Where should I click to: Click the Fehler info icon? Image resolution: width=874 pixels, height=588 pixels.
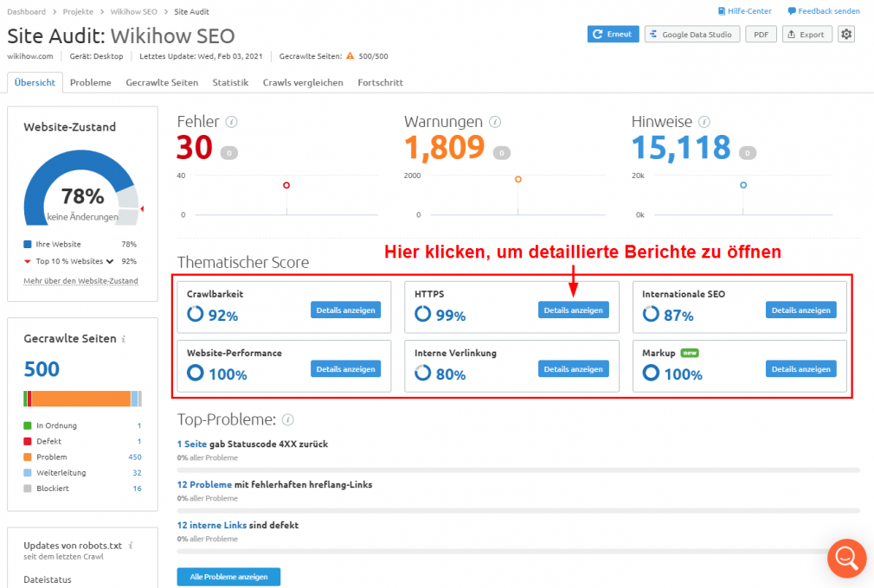pyautogui.click(x=231, y=122)
